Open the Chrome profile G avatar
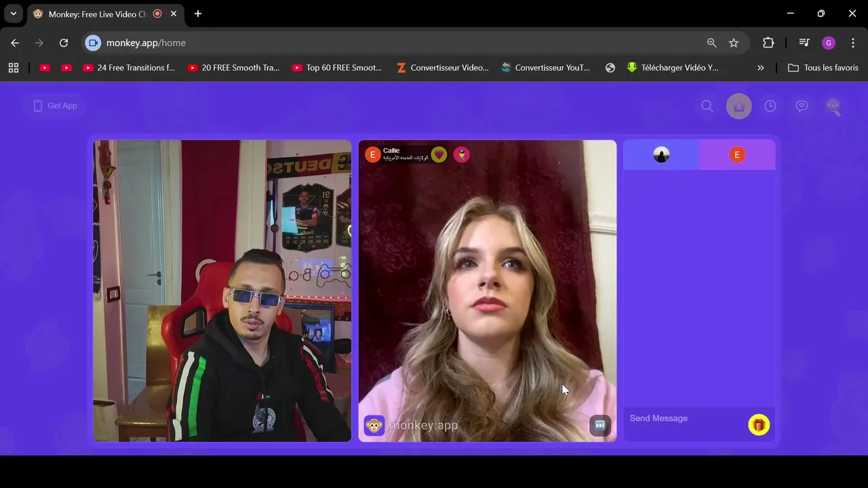The image size is (868, 488). click(828, 43)
